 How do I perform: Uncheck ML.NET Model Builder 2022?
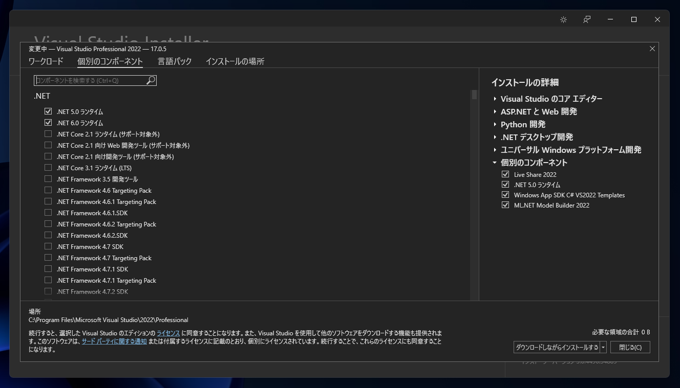click(505, 205)
